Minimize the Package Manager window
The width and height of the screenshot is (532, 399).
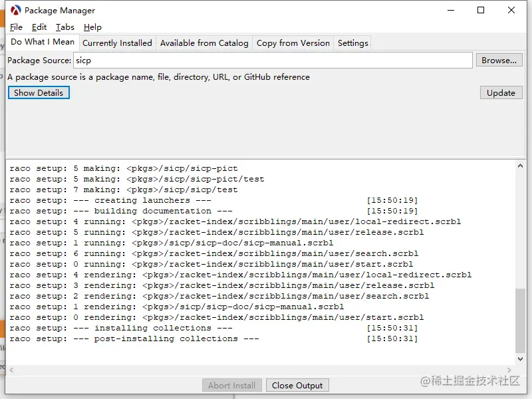pyautogui.click(x=451, y=10)
